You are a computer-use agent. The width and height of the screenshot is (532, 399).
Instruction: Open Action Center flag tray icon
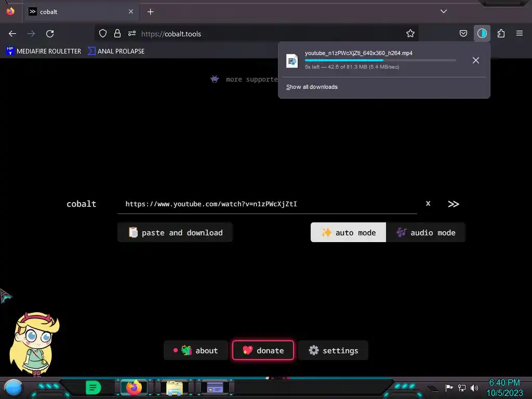click(449, 388)
